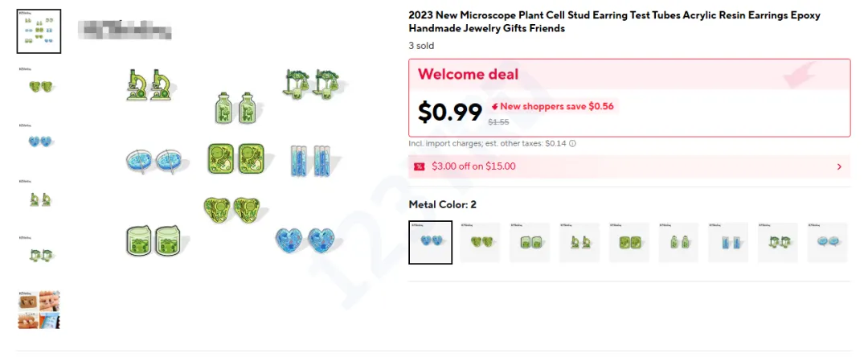
Task: Click the Welcome deal banner heading
Action: [x=469, y=75]
